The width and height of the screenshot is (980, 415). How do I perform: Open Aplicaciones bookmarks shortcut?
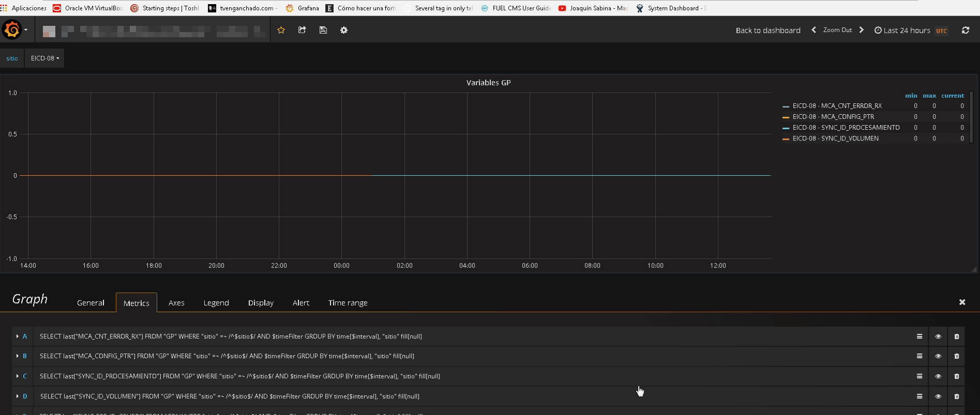click(x=24, y=8)
